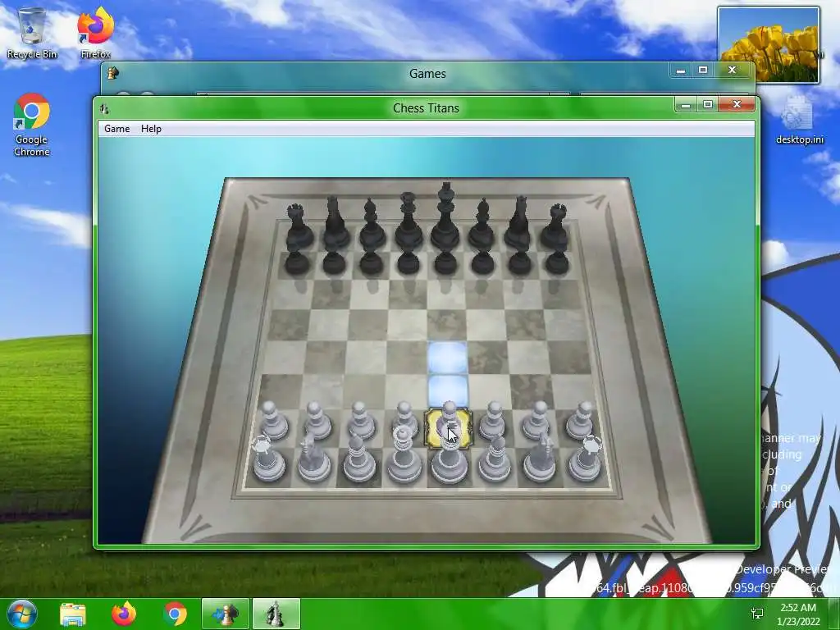Click the black king piece
Image resolution: width=840 pixels, height=630 pixels.
tap(445, 217)
